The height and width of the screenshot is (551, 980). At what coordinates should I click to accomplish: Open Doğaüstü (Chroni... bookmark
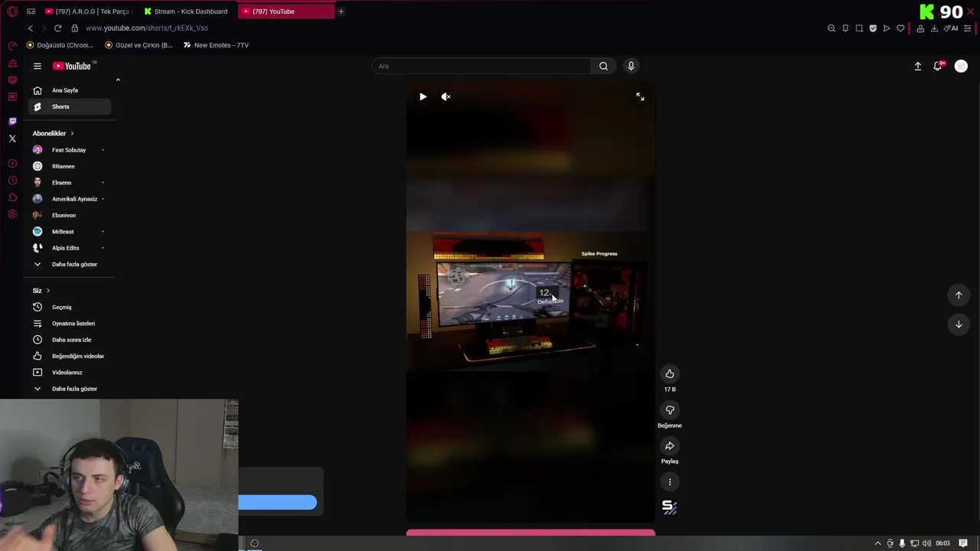click(60, 45)
